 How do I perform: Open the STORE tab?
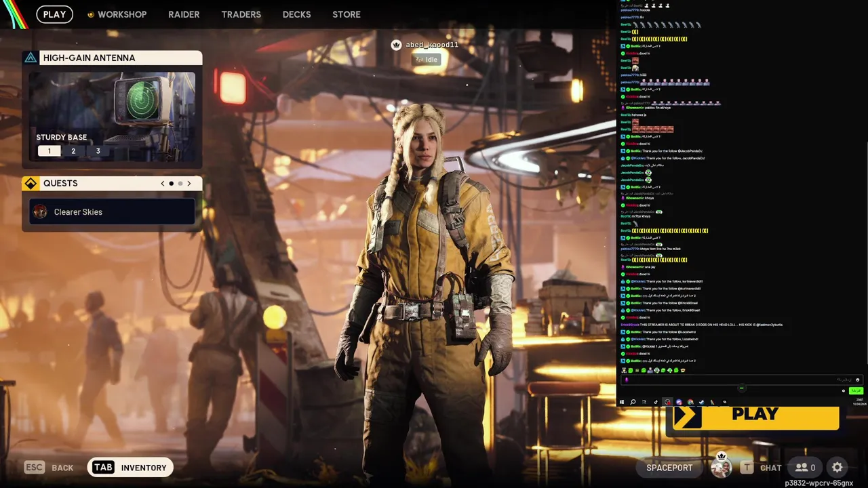click(x=347, y=14)
